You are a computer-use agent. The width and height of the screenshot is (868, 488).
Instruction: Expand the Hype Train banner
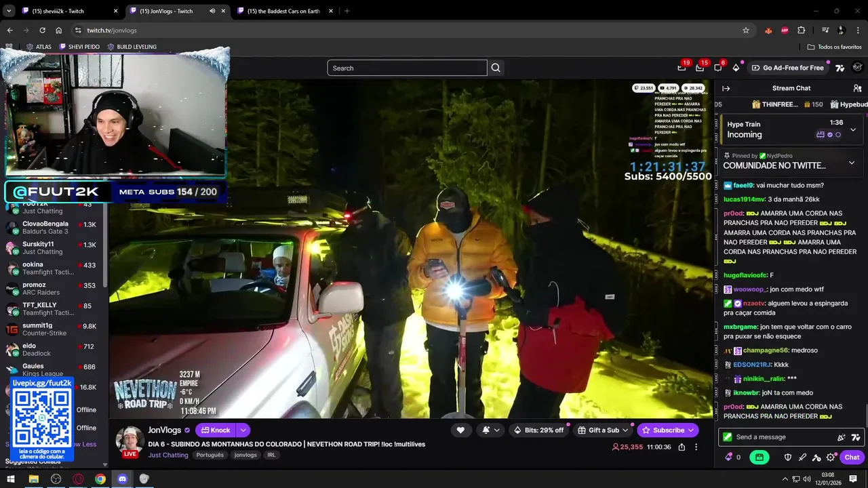[x=852, y=129]
